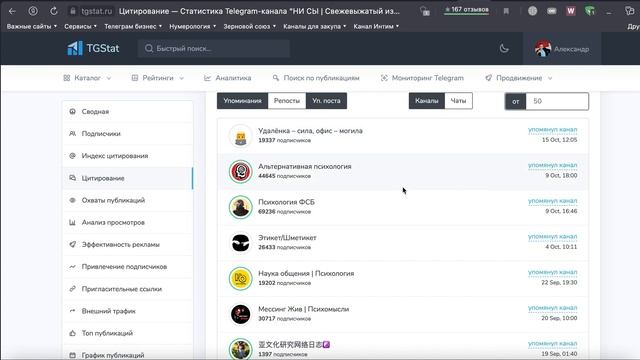
Task: Expand the Продвижение menu
Action: click(518, 78)
